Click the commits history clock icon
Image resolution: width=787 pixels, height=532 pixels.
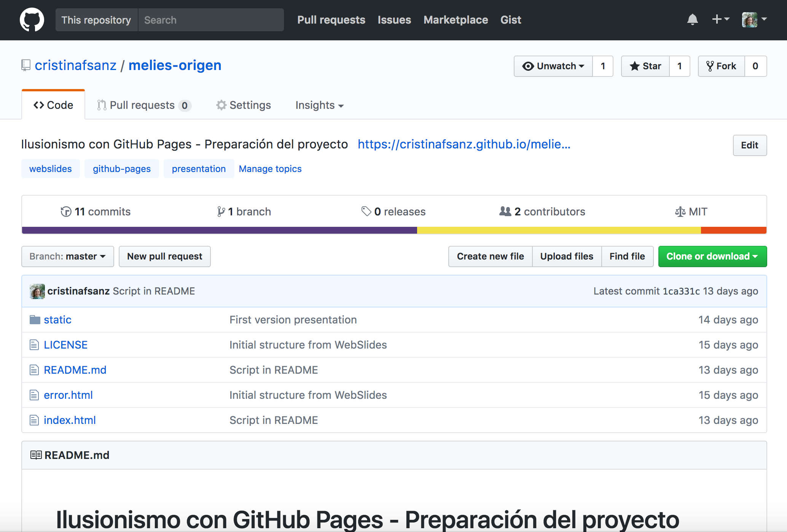(66, 212)
